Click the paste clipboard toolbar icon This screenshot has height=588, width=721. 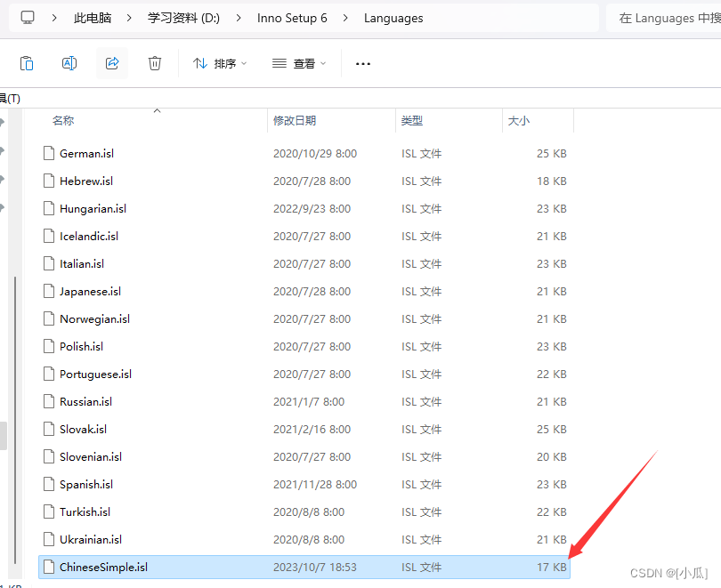[x=27, y=63]
